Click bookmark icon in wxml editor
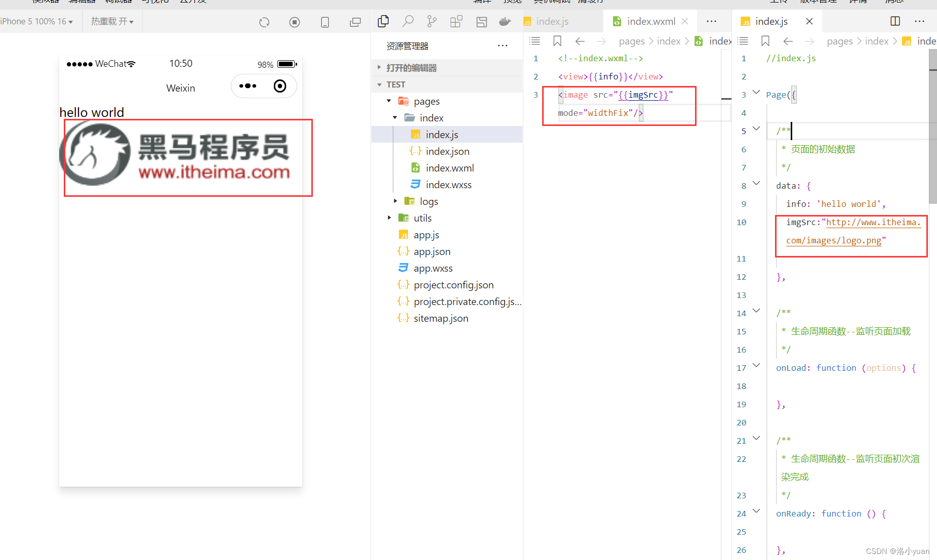The image size is (937, 560). click(x=557, y=41)
